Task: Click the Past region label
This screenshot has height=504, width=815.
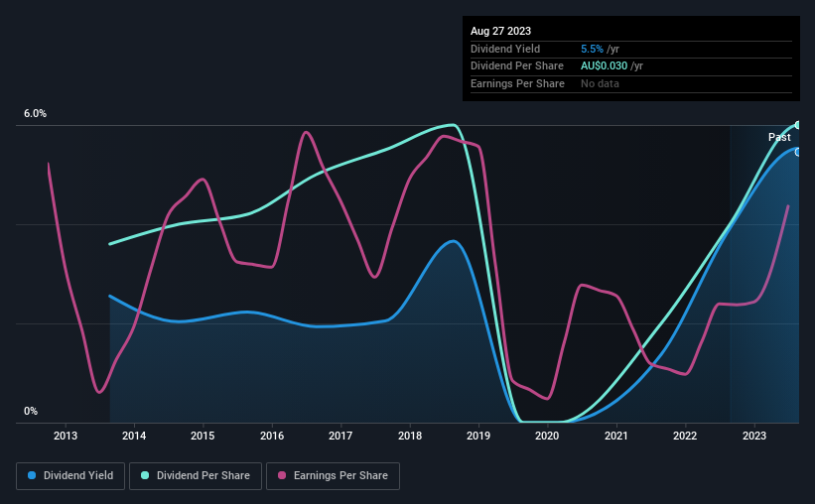Action: [x=779, y=137]
